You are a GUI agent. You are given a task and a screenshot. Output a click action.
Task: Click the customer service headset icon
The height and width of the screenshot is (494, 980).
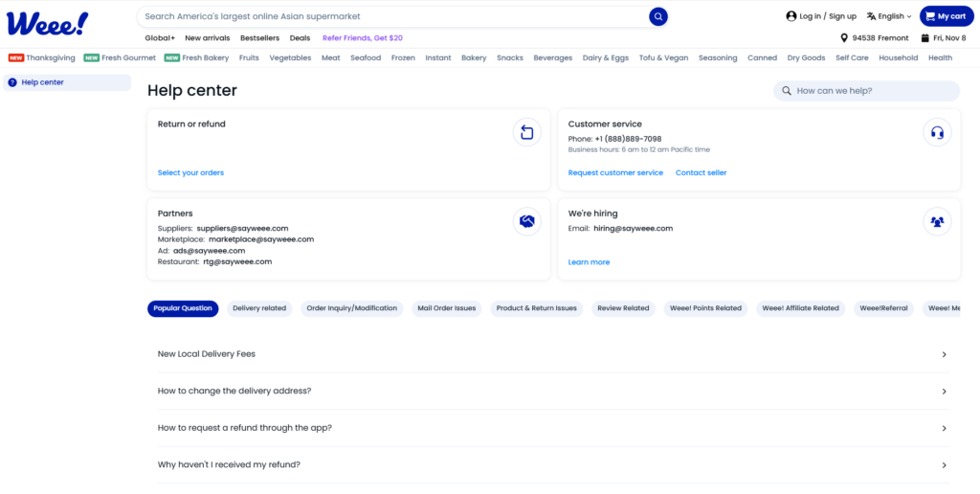click(937, 132)
